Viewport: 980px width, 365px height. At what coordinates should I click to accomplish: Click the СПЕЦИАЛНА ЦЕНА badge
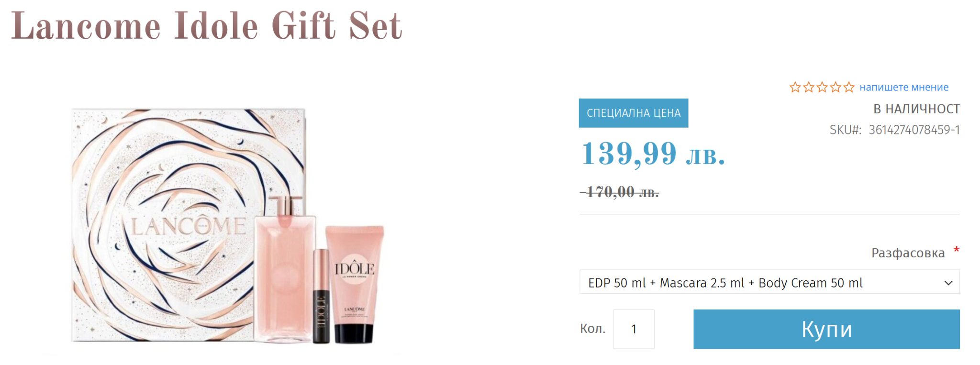pos(634,113)
